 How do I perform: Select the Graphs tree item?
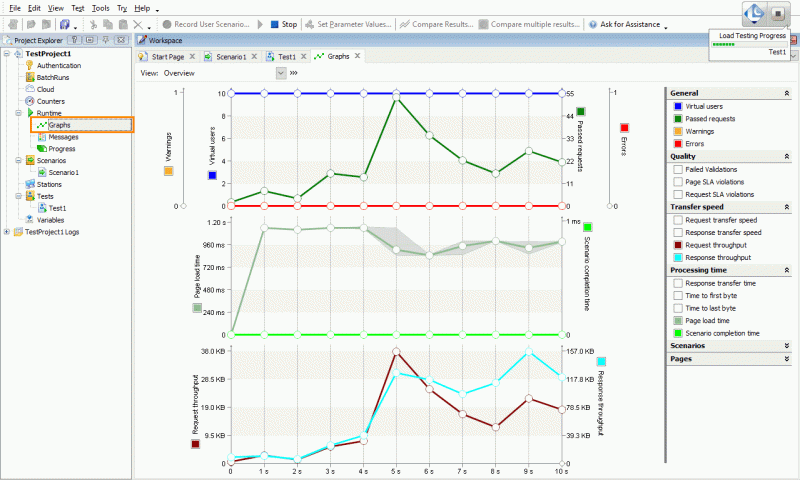click(x=59, y=125)
